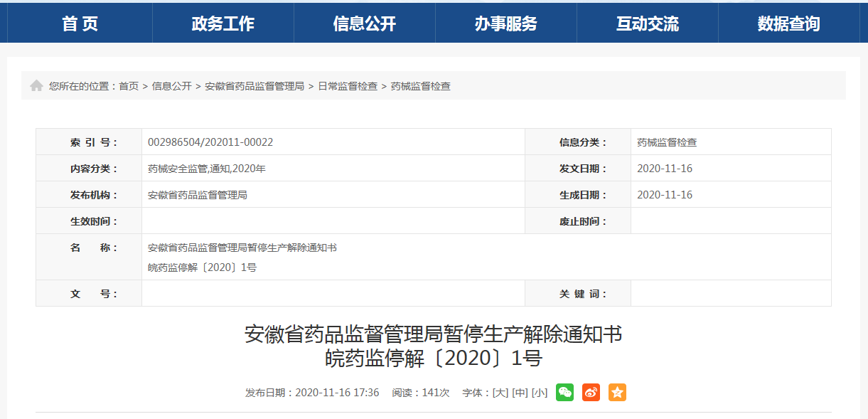
Task: Share via the WeChat green icon
Action: click(564, 392)
